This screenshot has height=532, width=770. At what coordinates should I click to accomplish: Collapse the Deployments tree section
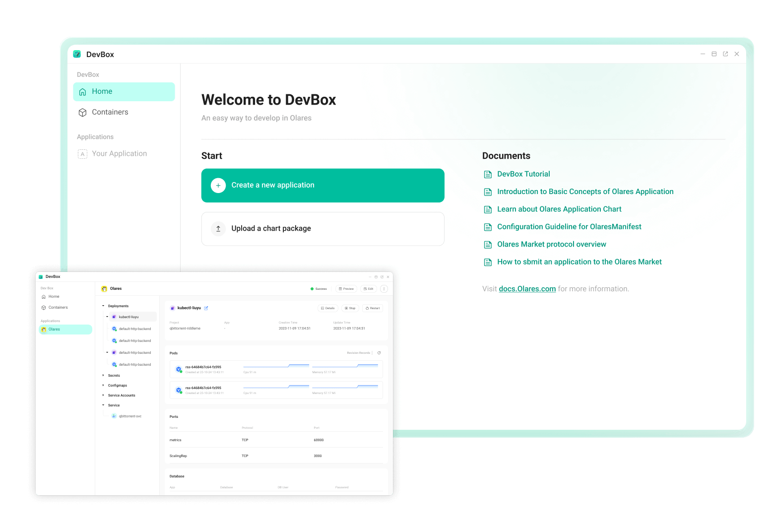tap(103, 306)
